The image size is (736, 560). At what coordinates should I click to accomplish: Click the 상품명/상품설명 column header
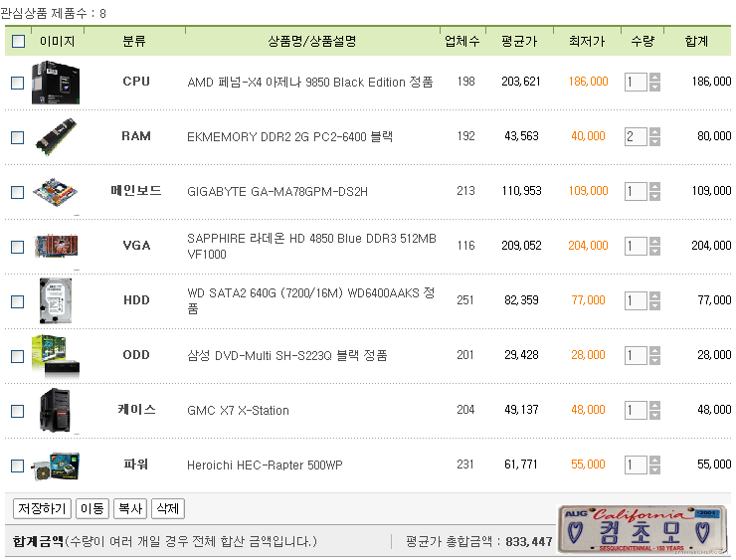coord(312,42)
